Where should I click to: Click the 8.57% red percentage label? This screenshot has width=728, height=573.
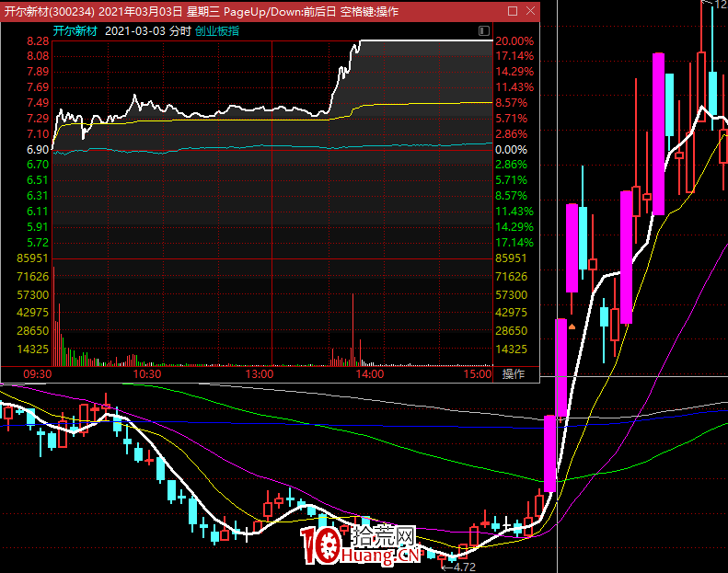tap(511, 103)
